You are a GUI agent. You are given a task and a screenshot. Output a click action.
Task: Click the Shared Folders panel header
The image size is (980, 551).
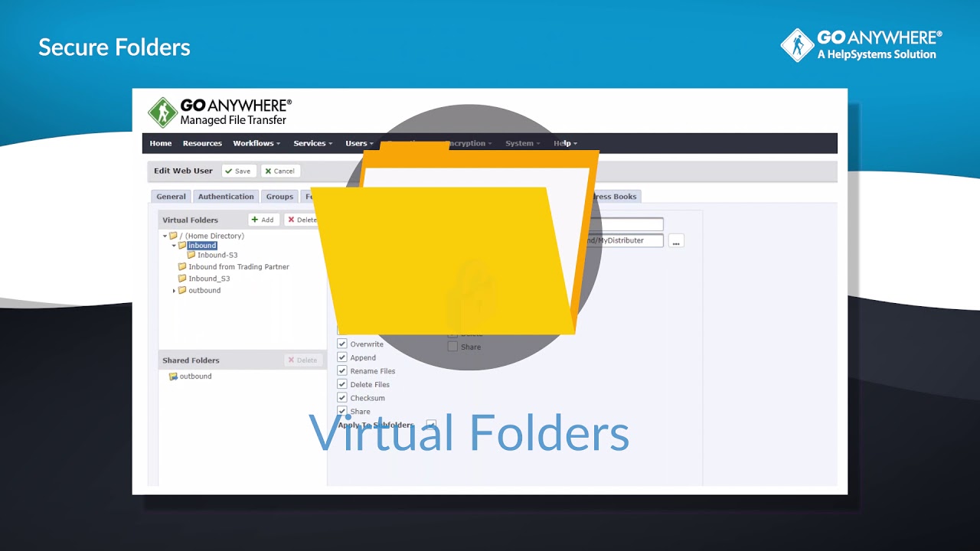[242, 360]
